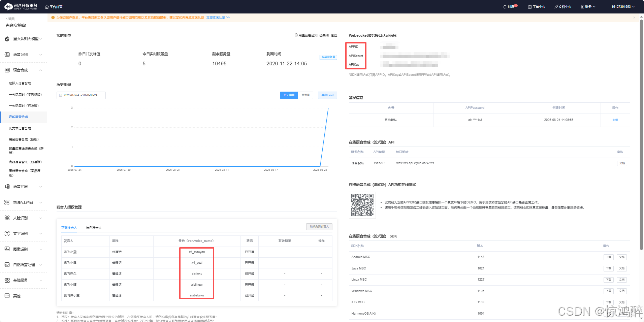Click the ak-****1rJ APIPassword value
This screenshot has width=644, height=322.
tap(475, 120)
